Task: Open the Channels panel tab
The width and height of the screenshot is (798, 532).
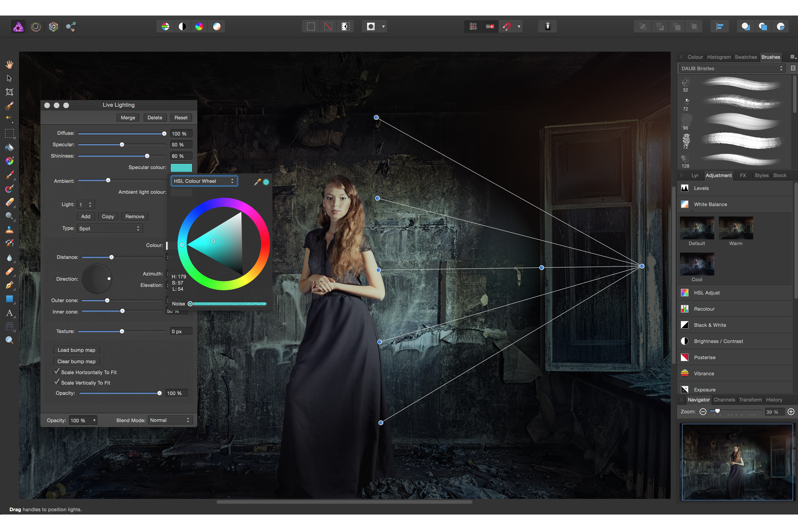Action: (x=724, y=400)
